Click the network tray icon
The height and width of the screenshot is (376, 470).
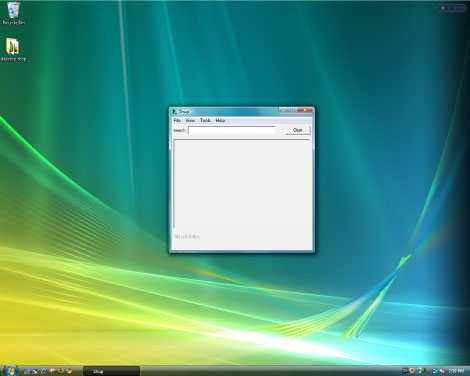pyautogui.click(x=435, y=371)
